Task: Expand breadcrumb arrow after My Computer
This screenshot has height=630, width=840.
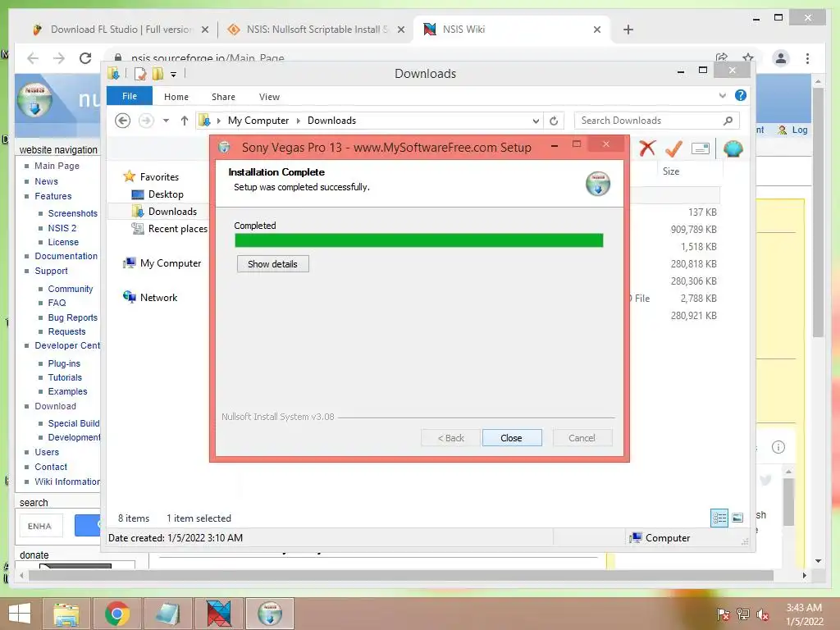Action: tap(299, 121)
